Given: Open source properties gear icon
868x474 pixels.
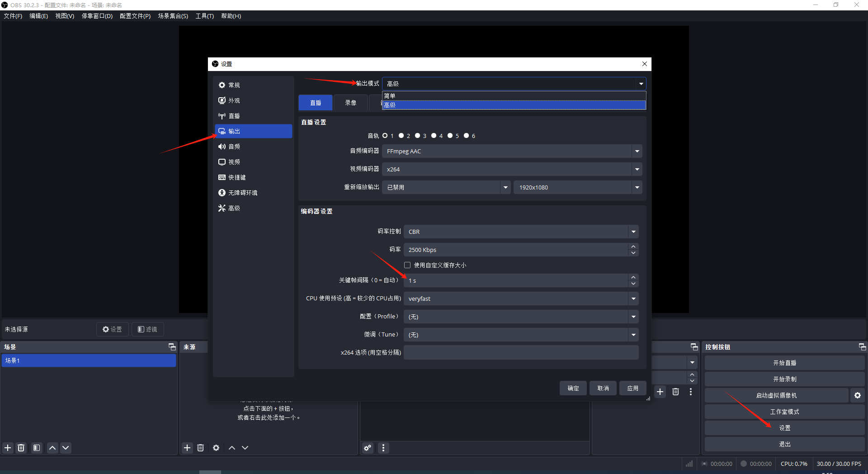Looking at the screenshot, I should 216,448.
